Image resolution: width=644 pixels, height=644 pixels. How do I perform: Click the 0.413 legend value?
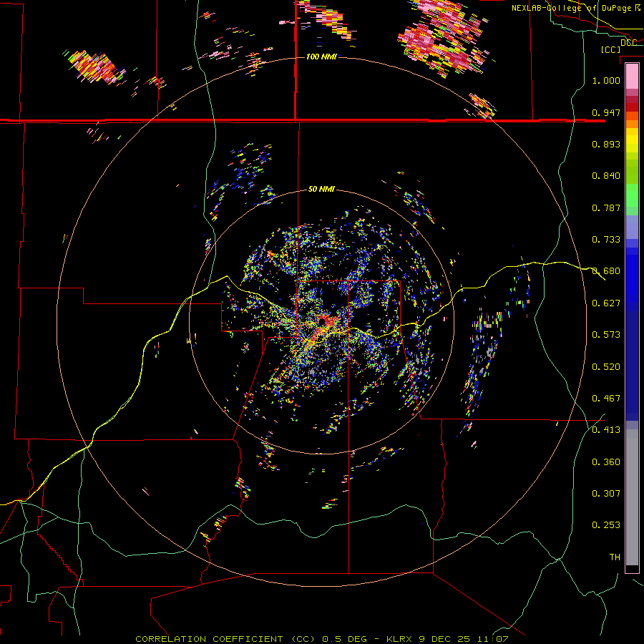606,430
